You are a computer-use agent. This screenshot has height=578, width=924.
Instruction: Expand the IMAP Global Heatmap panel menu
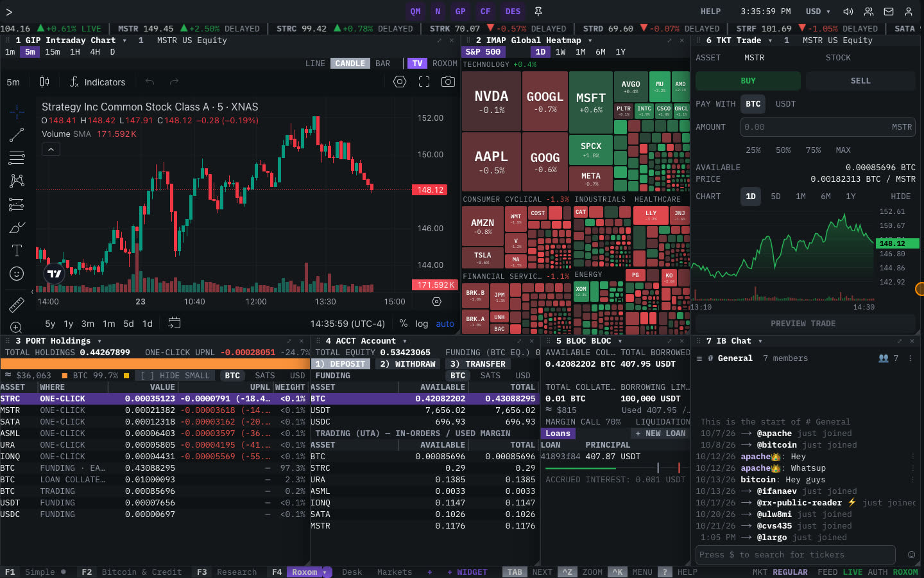(x=590, y=40)
